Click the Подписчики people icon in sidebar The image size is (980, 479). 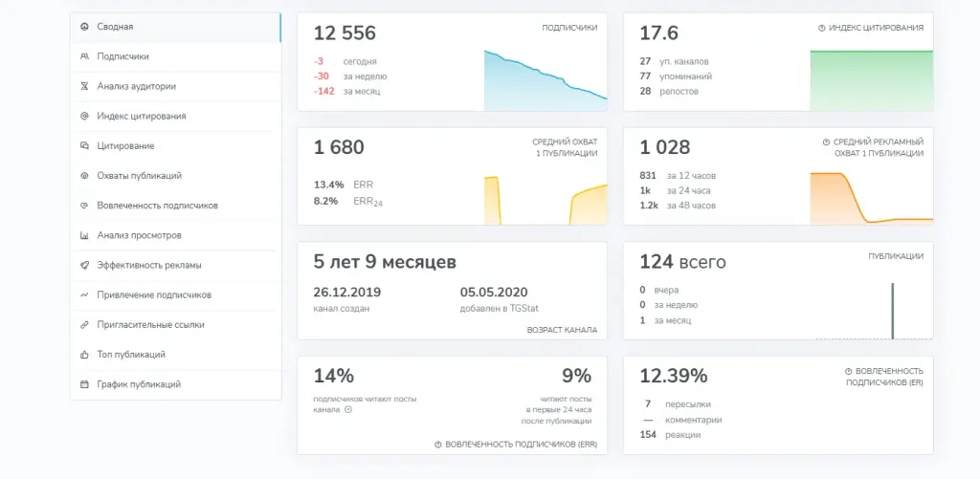pos(84,56)
